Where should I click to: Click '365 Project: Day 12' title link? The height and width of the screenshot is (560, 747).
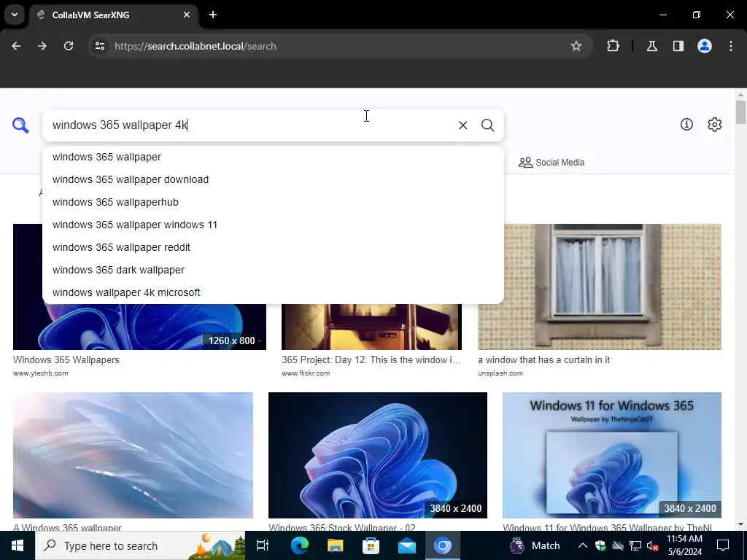tap(371, 360)
